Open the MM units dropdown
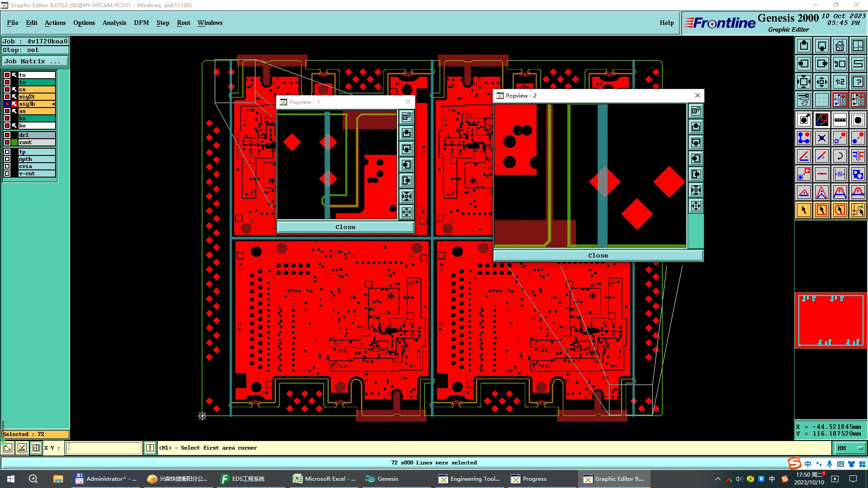This screenshot has height=488, width=868. tap(850, 448)
